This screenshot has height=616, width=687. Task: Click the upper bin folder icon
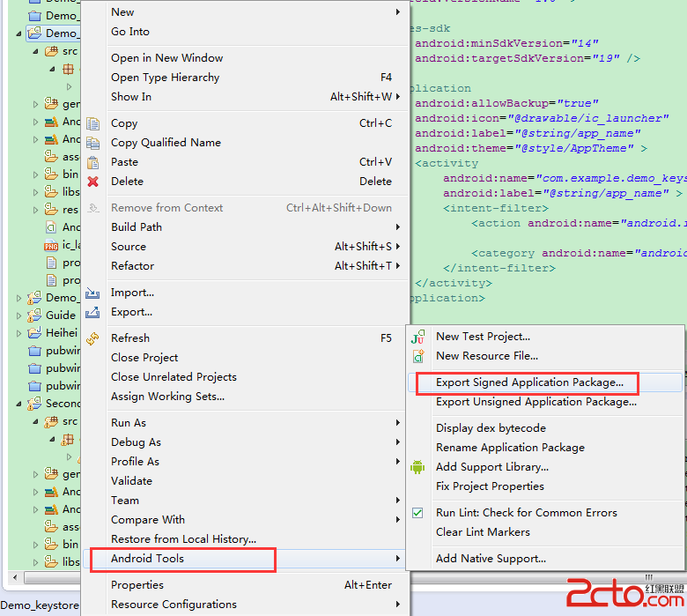[x=51, y=174]
